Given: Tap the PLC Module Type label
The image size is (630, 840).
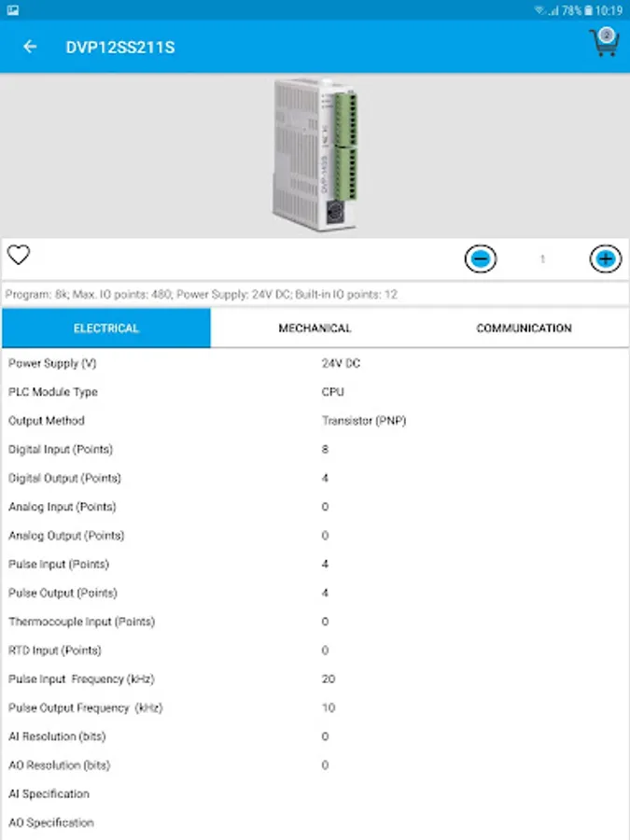Looking at the screenshot, I should click(53, 392).
